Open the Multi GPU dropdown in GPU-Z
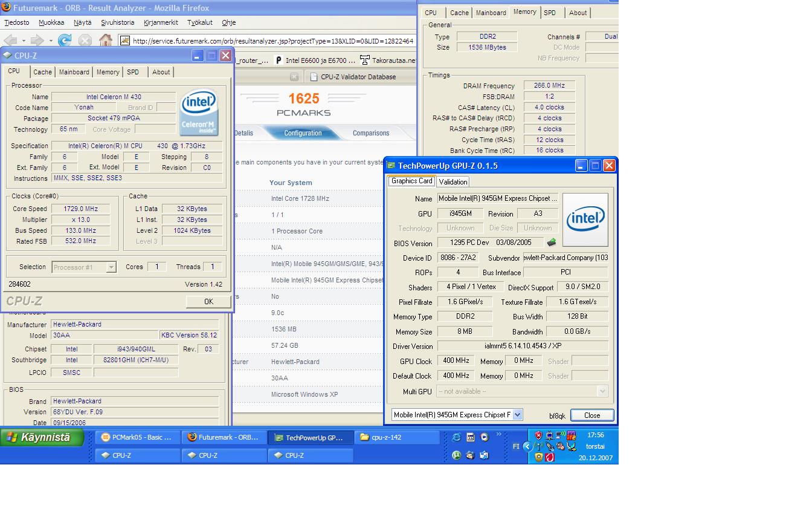This screenshot has width=812, height=508. coord(602,391)
